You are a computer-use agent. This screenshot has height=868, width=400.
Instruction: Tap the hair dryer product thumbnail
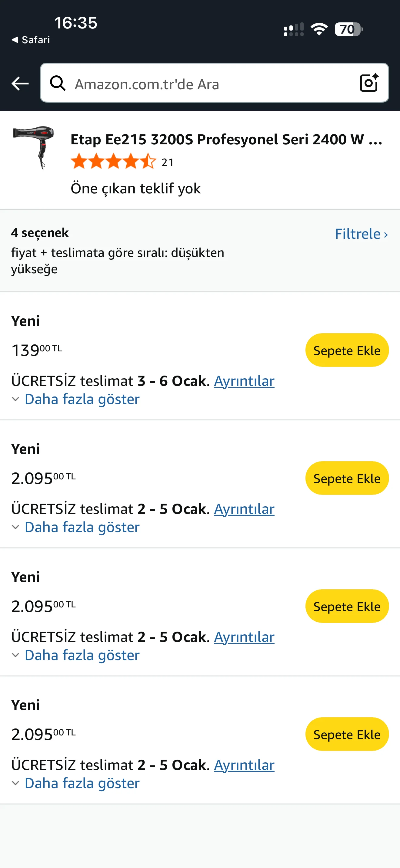tap(34, 147)
